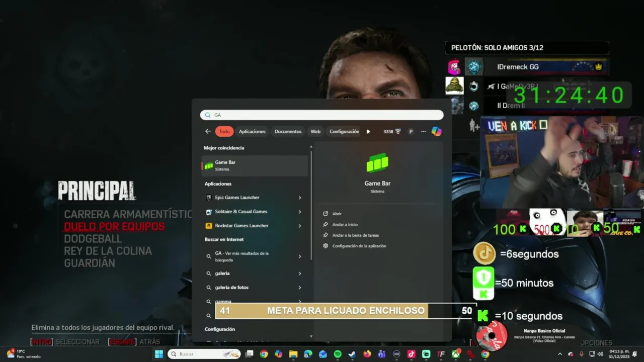Open Firefox from the taskbar
This screenshot has width=644, height=362.
(x=367, y=354)
